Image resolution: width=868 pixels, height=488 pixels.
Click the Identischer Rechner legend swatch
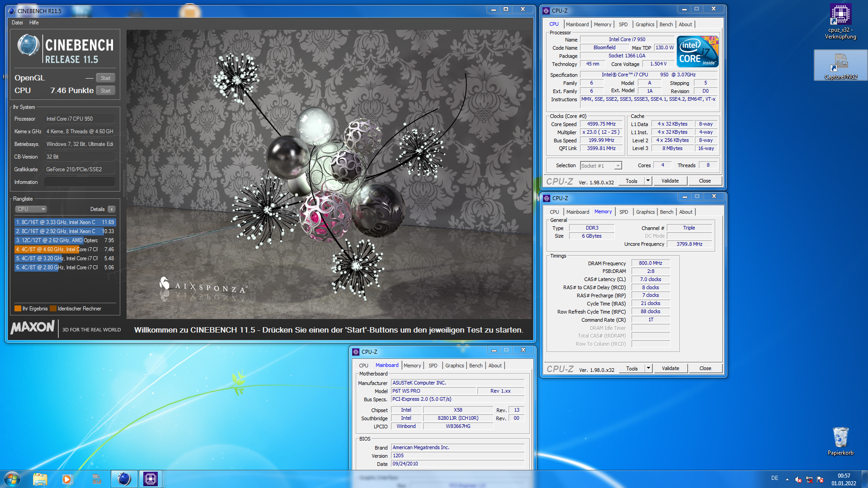pyautogui.click(x=53, y=309)
